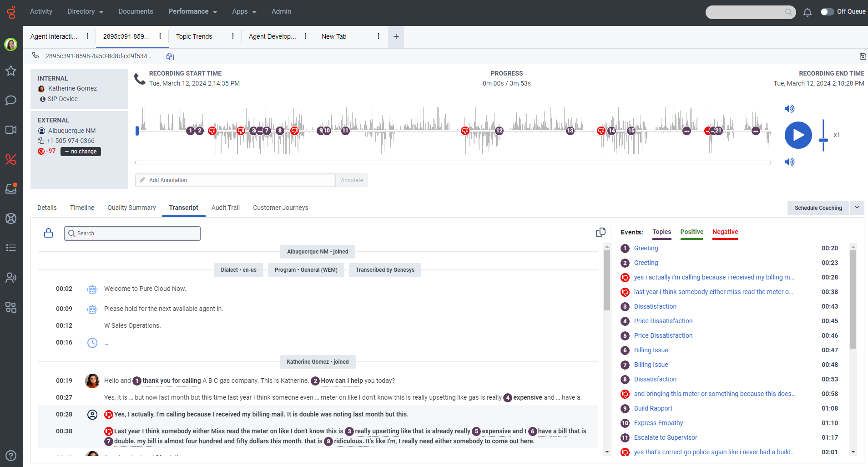Switch to the Quality Summary tab
The image size is (868, 467).
[x=131, y=208]
